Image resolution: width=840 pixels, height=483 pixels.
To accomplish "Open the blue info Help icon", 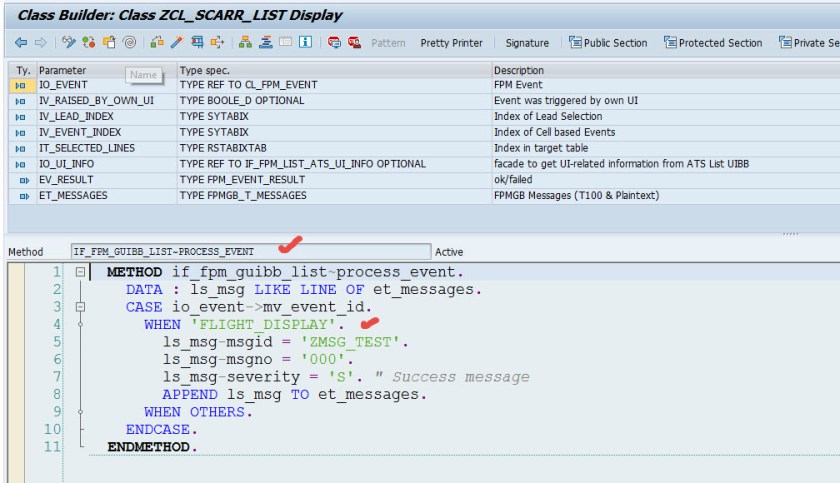I will click(x=305, y=42).
